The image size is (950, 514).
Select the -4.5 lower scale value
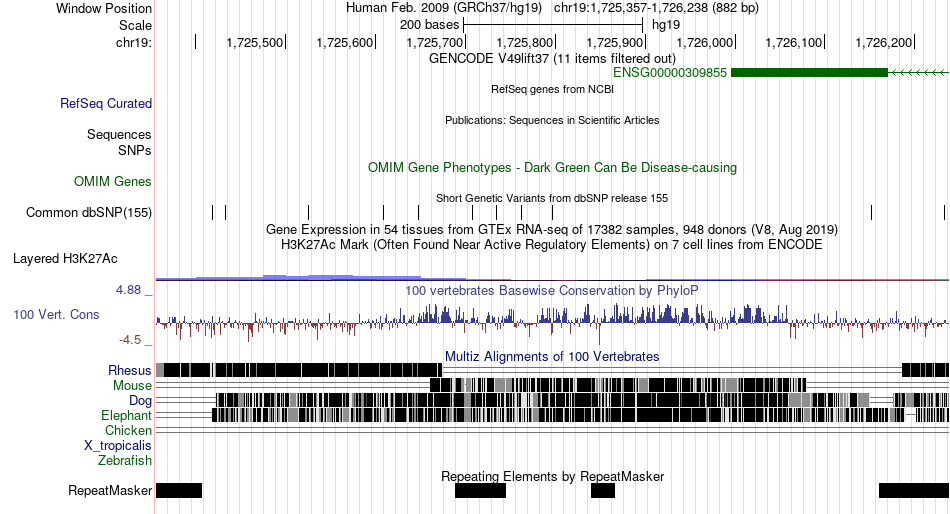click(x=130, y=340)
